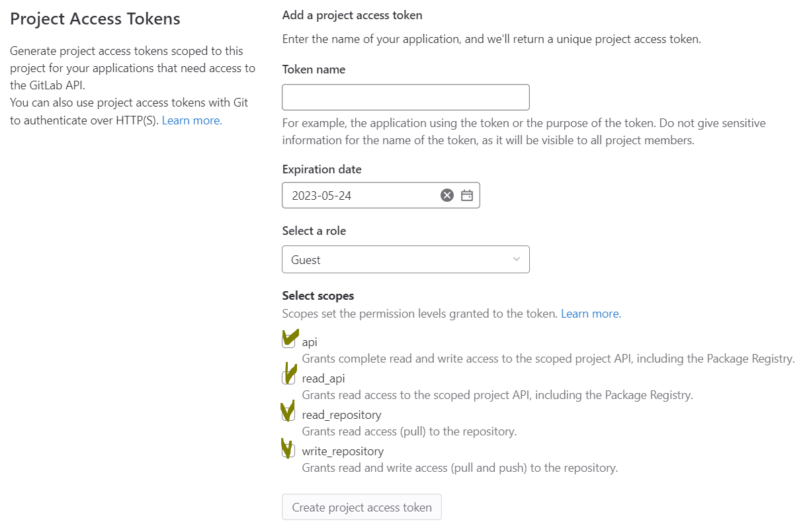The width and height of the screenshot is (811, 532).
Task: Create the project access token
Action: 362,508
